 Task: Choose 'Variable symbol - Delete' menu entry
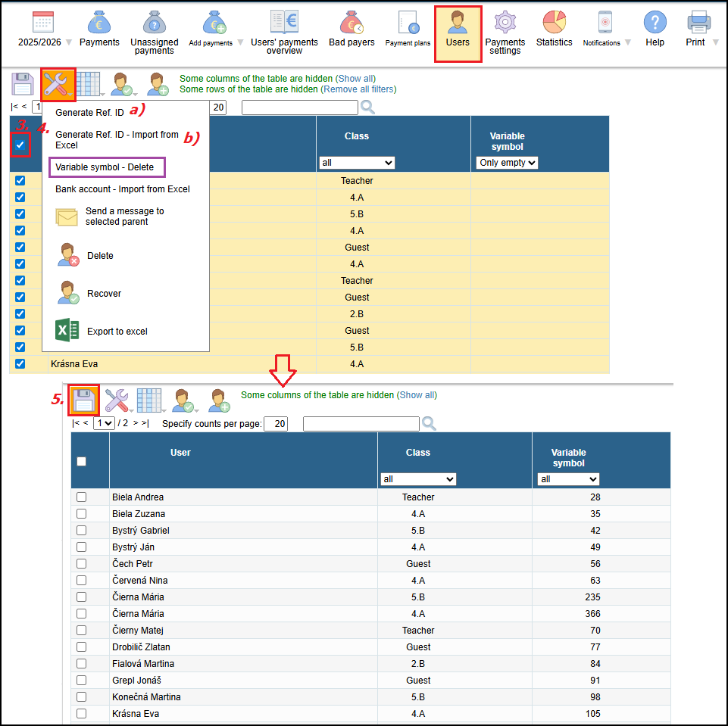tap(105, 167)
